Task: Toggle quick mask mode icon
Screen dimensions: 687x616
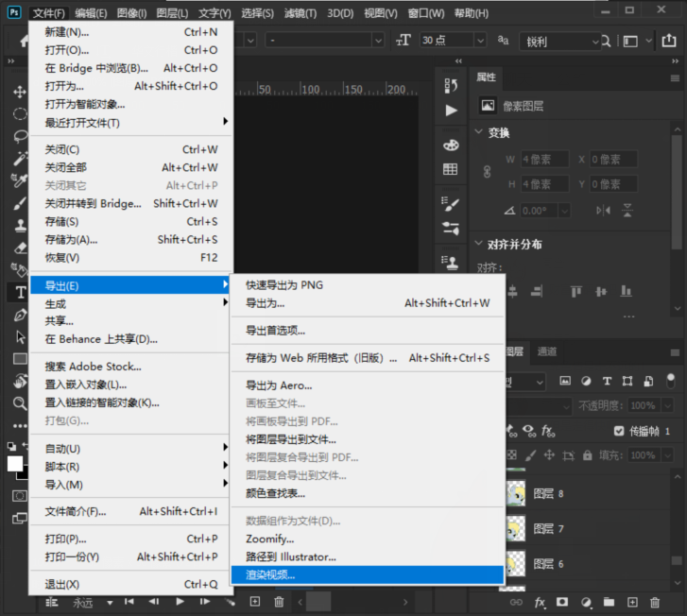Action: tap(19, 496)
